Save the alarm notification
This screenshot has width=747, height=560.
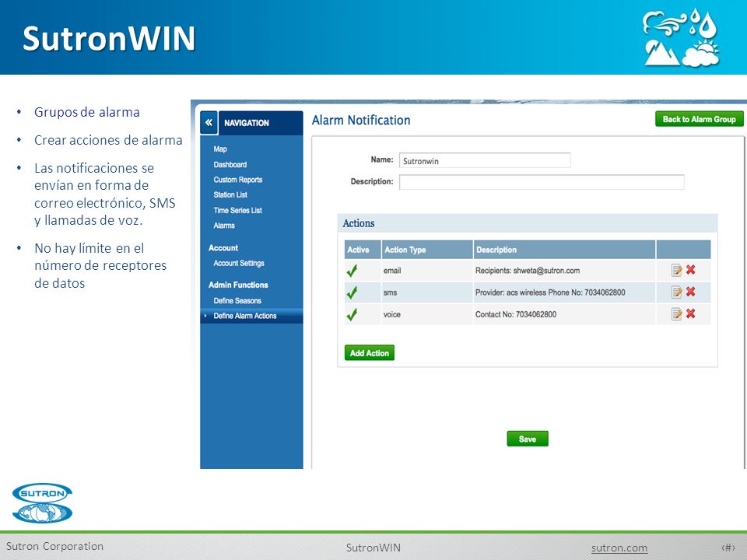528,439
